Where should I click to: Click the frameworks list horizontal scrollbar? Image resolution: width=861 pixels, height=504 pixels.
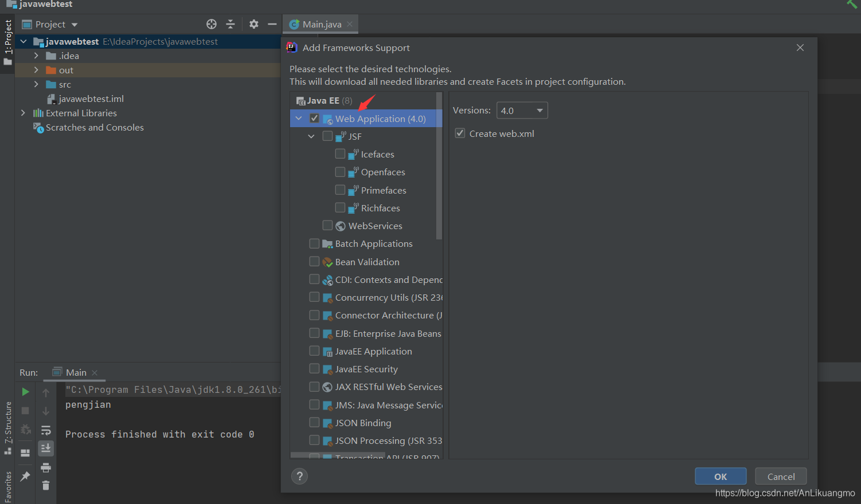(338, 455)
